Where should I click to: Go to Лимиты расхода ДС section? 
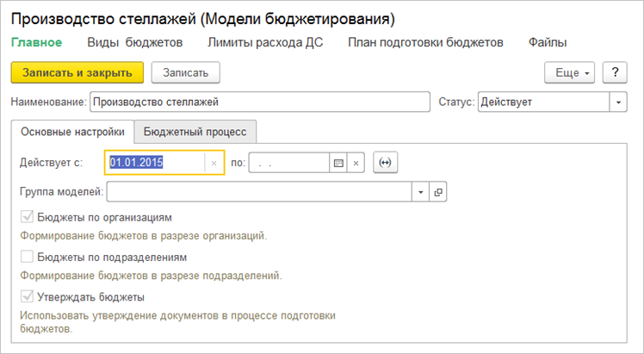tap(265, 42)
